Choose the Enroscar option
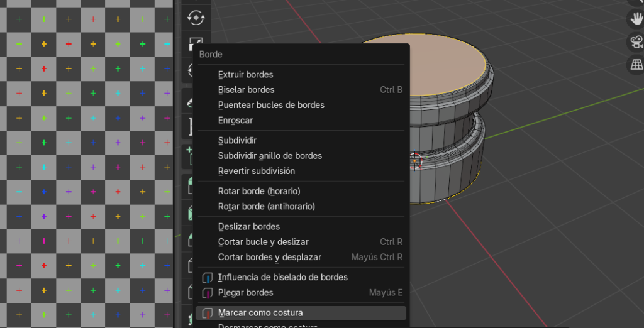Image resolution: width=644 pixels, height=328 pixels. pyautogui.click(x=301, y=120)
